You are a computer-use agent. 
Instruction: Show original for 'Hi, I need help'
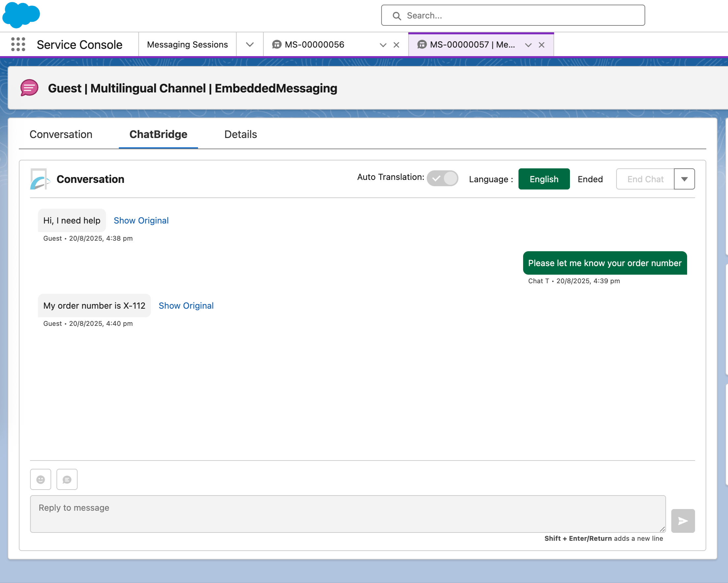141,221
